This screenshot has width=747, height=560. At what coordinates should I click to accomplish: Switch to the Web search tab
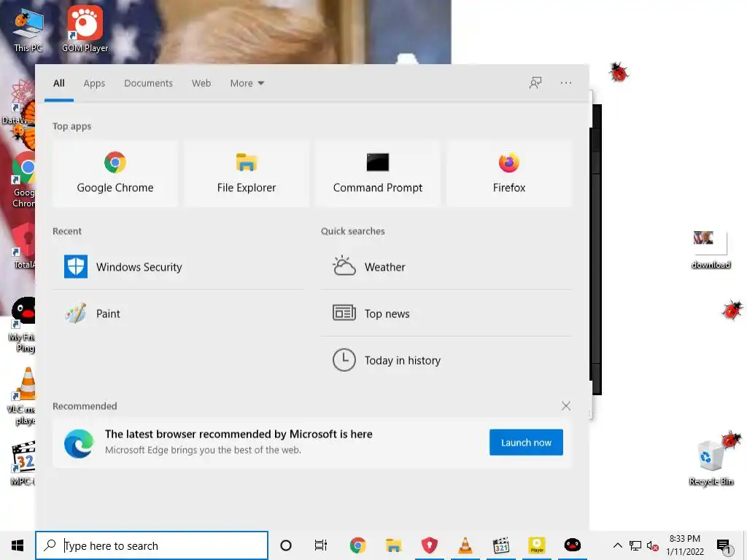pyautogui.click(x=201, y=83)
